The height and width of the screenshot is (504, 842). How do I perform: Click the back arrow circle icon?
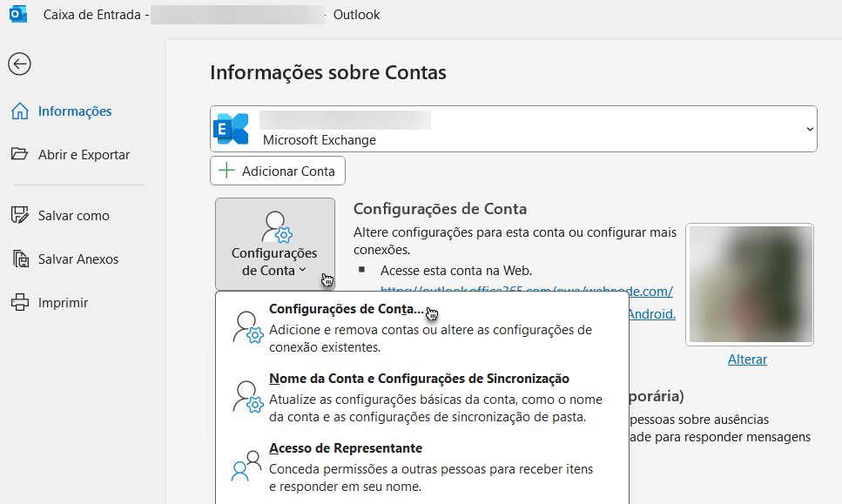tap(19, 64)
